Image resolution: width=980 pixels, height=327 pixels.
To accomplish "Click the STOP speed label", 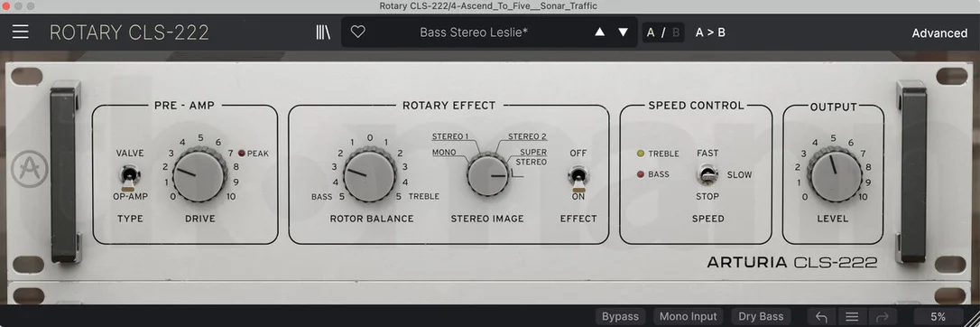I will 707,197.
